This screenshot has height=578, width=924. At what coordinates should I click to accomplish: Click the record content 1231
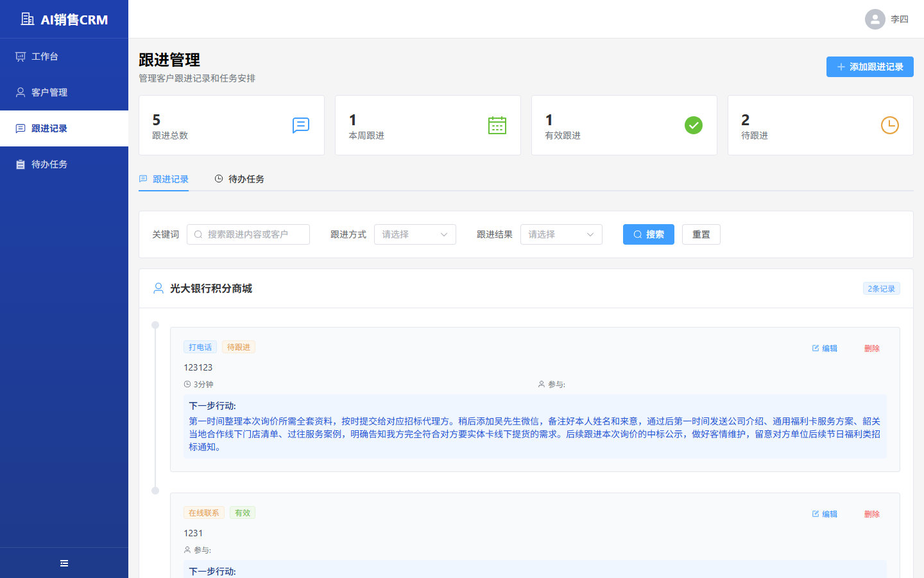pos(193,533)
